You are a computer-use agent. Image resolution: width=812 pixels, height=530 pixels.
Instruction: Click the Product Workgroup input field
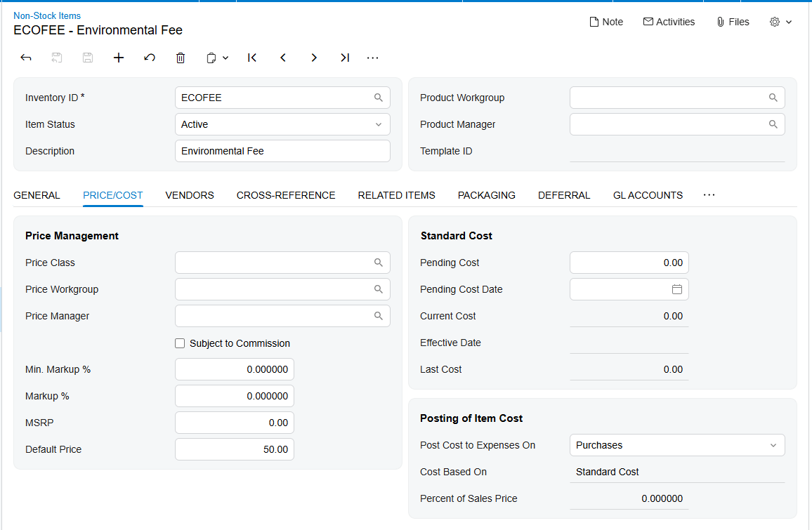click(677, 98)
